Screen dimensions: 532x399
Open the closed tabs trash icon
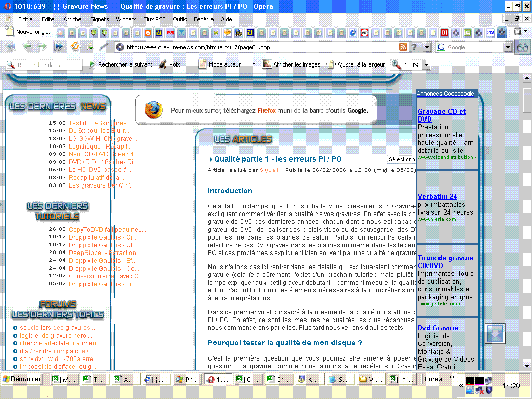(517, 32)
